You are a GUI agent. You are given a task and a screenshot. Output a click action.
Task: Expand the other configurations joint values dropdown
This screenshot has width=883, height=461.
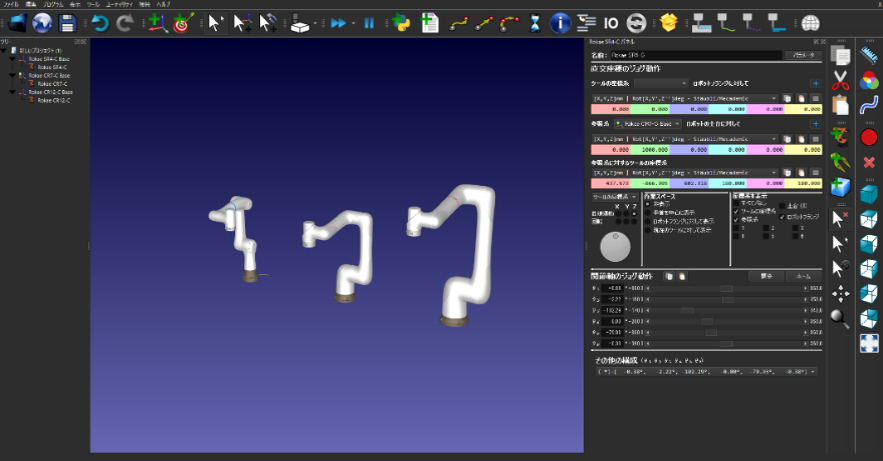[x=811, y=371]
